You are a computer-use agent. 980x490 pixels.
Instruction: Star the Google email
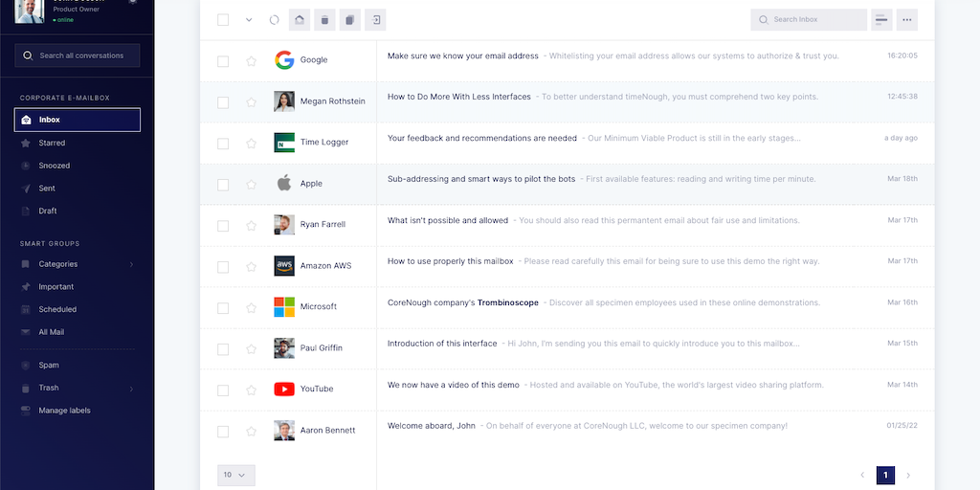tap(252, 61)
